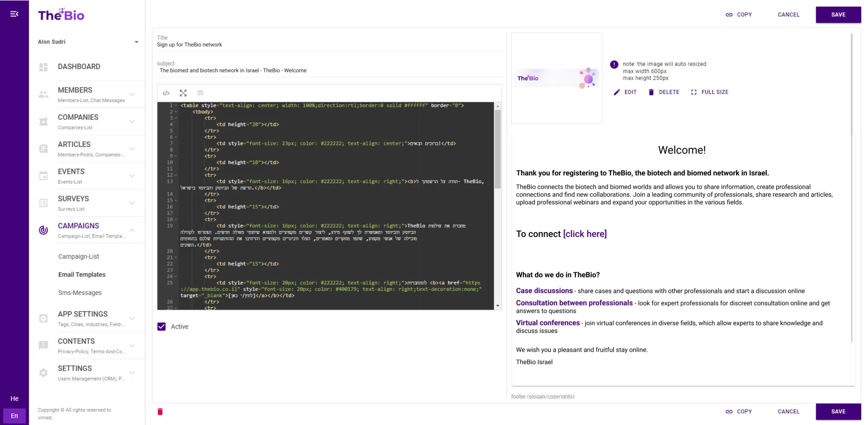This screenshot has width=868, height=425.
Task: Click the Title input field
Action: [329, 45]
